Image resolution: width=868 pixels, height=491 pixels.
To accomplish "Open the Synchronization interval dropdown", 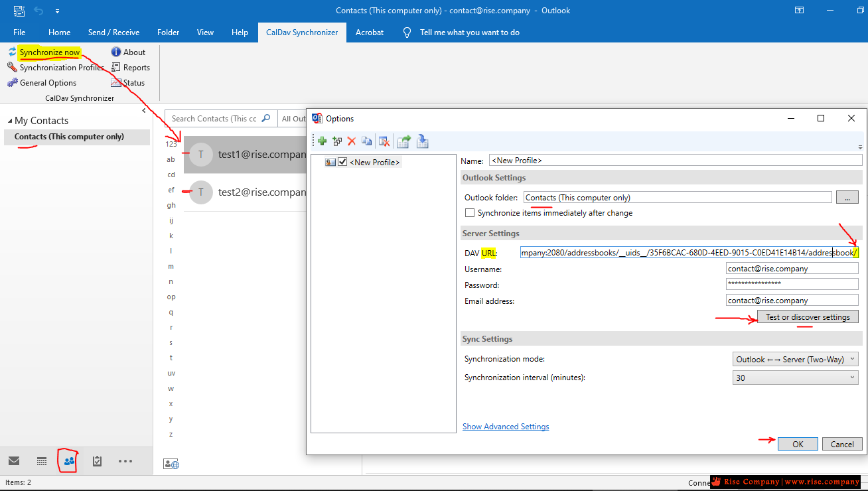I will 796,378.
